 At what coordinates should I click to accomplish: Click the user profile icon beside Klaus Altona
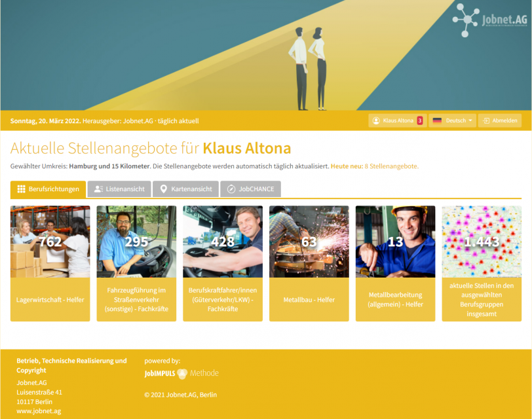tap(376, 120)
